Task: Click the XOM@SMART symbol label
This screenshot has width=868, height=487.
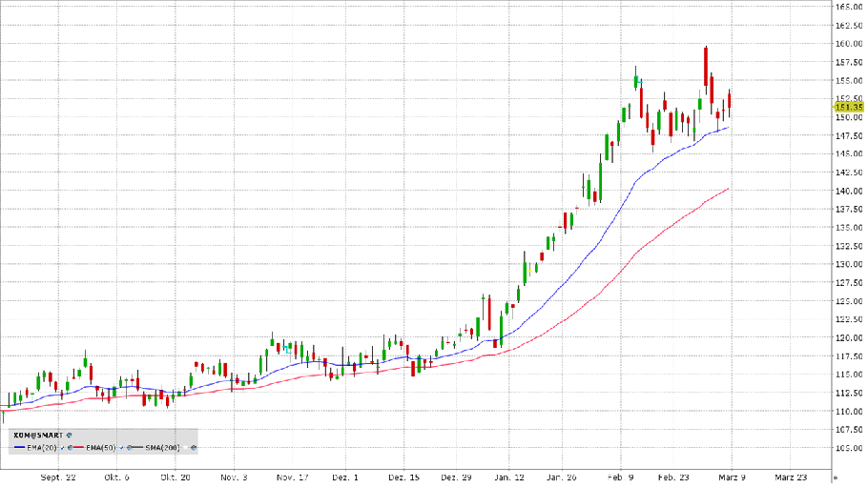Action: [x=37, y=436]
